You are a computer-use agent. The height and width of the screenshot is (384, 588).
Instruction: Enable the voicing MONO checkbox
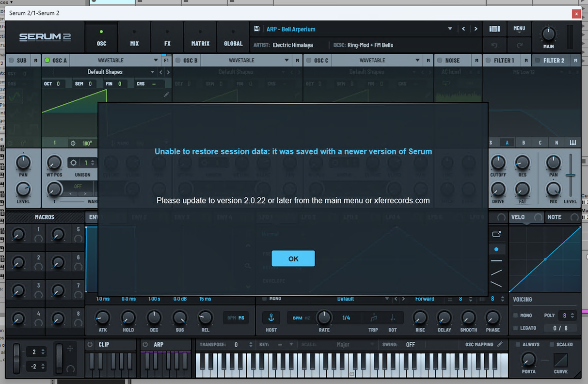click(x=516, y=316)
